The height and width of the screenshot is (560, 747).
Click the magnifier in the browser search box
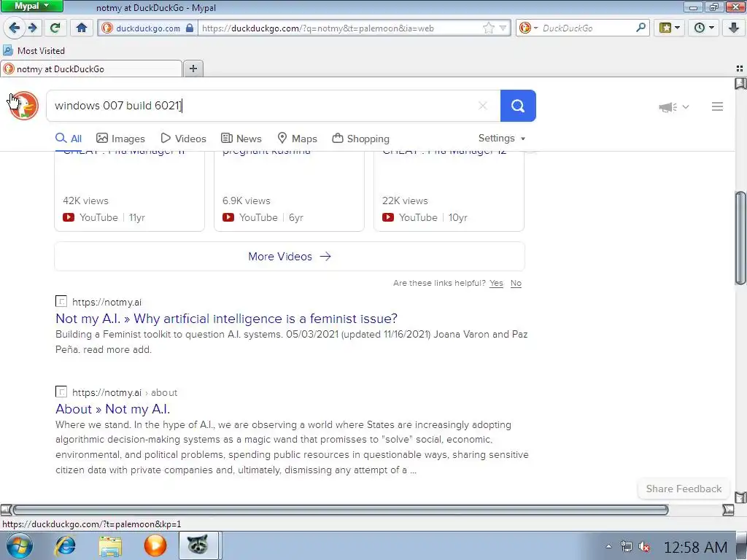point(640,28)
